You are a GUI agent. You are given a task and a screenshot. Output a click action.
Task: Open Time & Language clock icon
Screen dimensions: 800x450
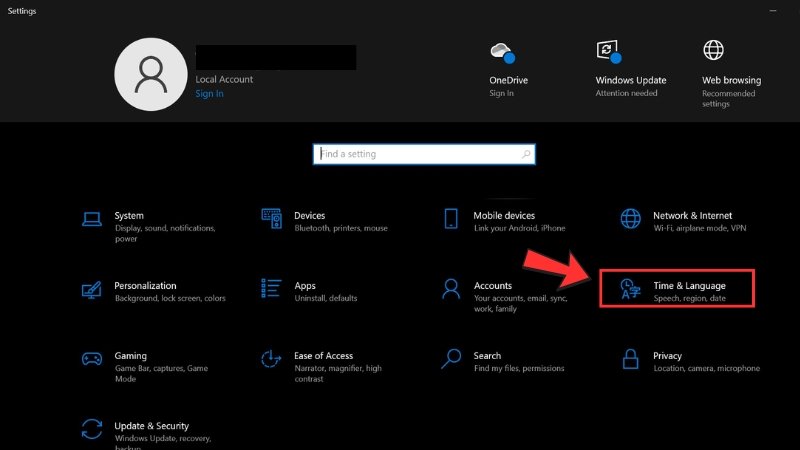point(630,290)
